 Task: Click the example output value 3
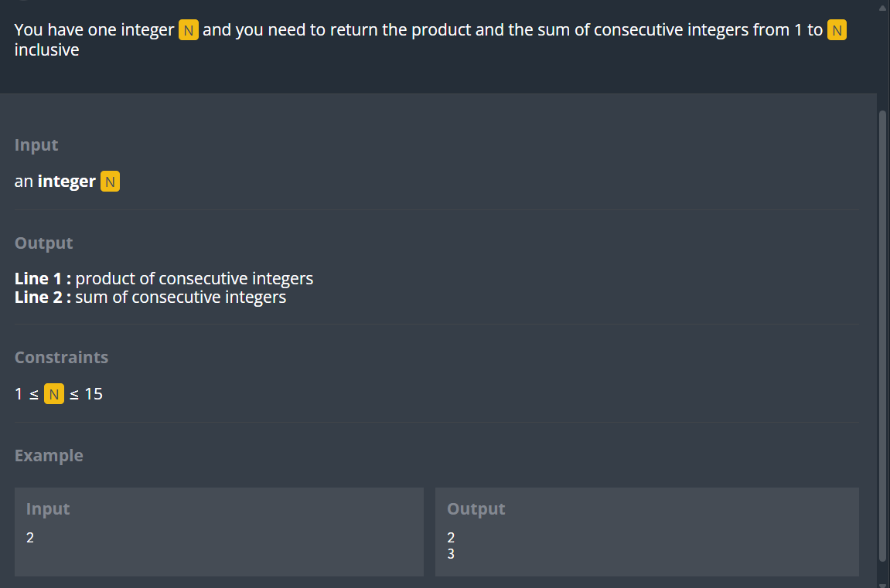pos(451,554)
